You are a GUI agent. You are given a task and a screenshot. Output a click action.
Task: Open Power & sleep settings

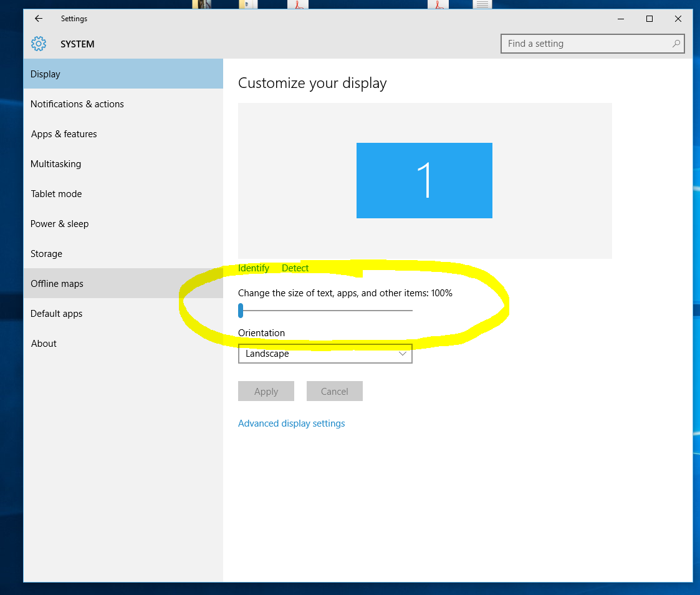[x=60, y=224]
